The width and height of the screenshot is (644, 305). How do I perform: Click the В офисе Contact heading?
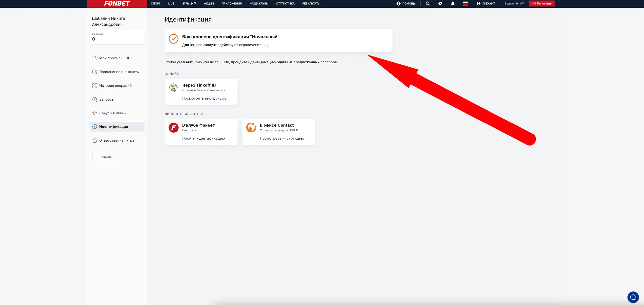click(277, 125)
